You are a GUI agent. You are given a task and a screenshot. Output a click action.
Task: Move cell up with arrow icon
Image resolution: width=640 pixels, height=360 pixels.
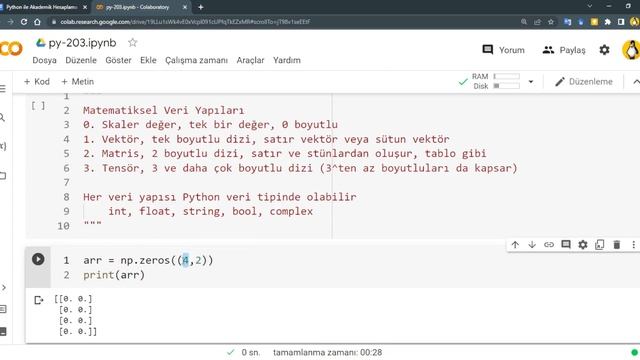point(515,244)
